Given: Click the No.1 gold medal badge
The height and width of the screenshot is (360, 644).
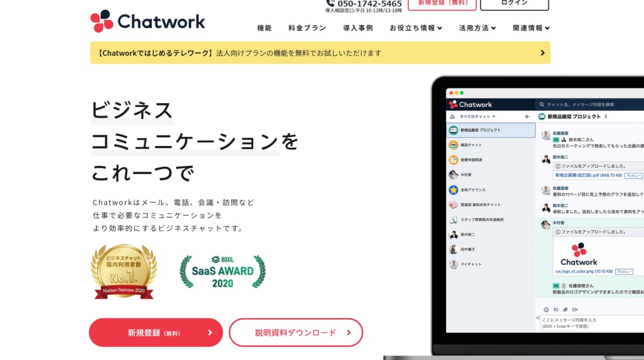Looking at the screenshot, I should pos(124,271).
